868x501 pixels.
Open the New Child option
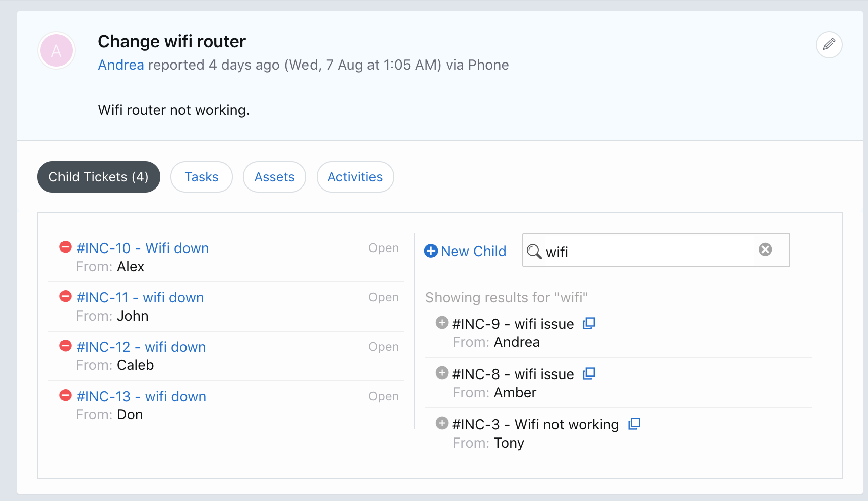[465, 251]
